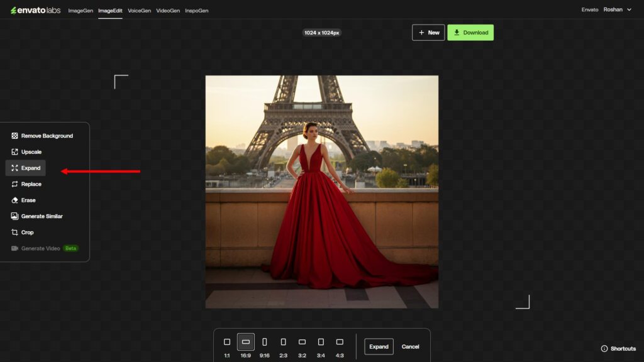Viewport: 644px width, 362px height.
Task: Select the 3:2 aspect ratio
Action: pyautogui.click(x=302, y=341)
